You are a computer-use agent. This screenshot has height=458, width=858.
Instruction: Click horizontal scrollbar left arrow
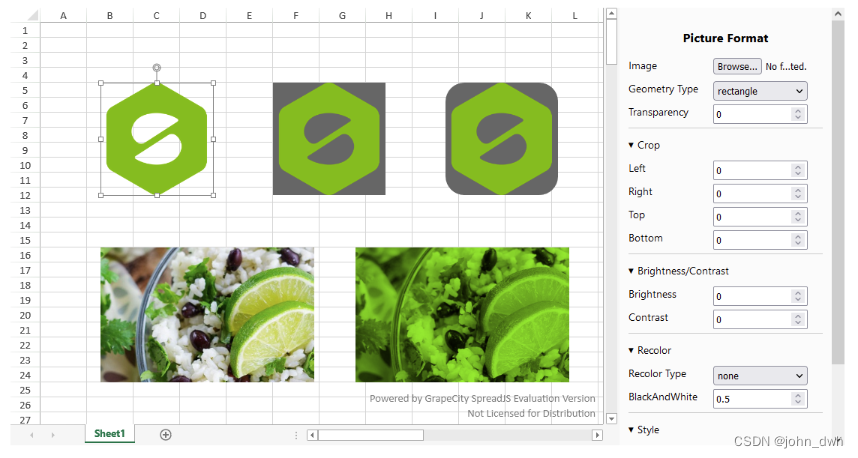[x=312, y=435]
